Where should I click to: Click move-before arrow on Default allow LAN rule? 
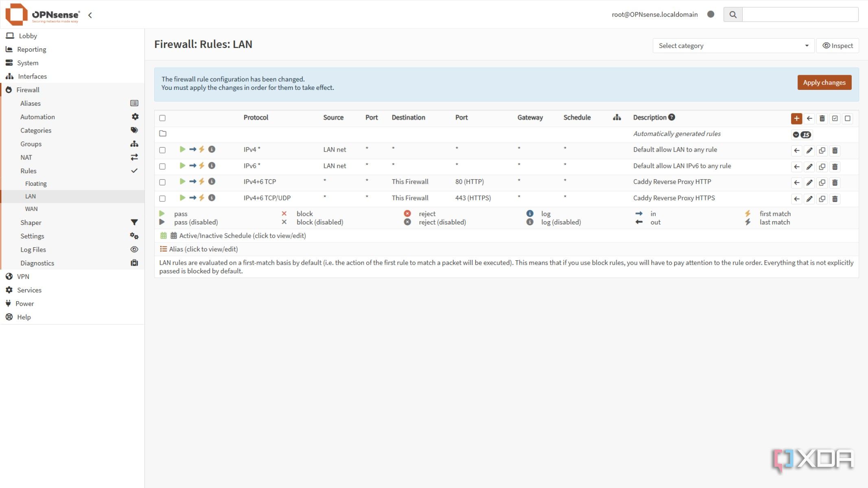coord(796,150)
